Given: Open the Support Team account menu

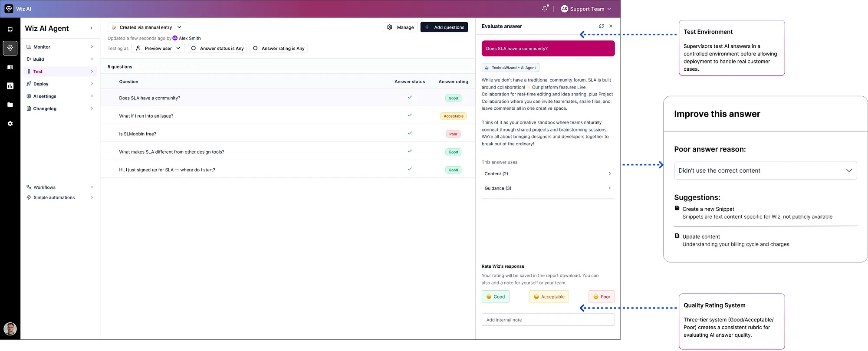Looking at the screenshot, I should [586, 9].
